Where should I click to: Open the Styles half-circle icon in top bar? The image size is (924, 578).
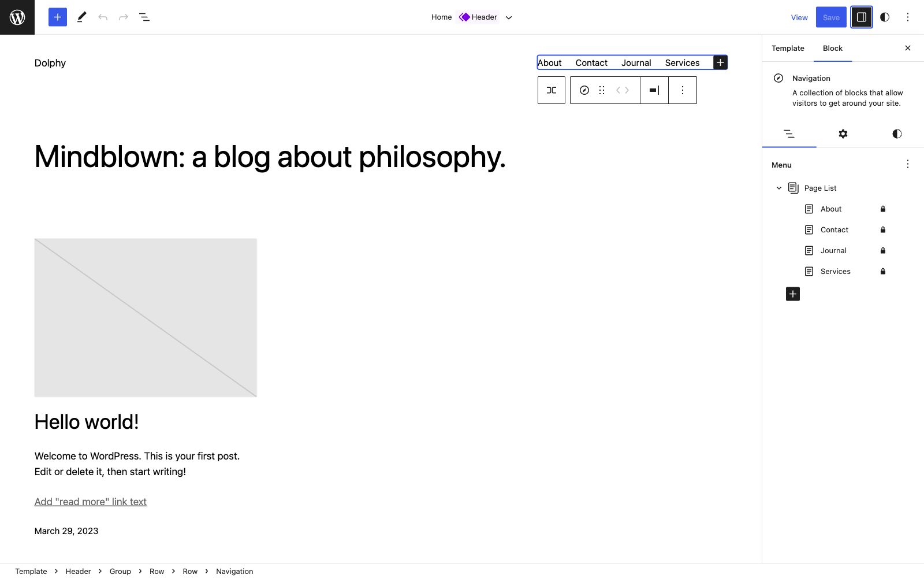[885, 17]
